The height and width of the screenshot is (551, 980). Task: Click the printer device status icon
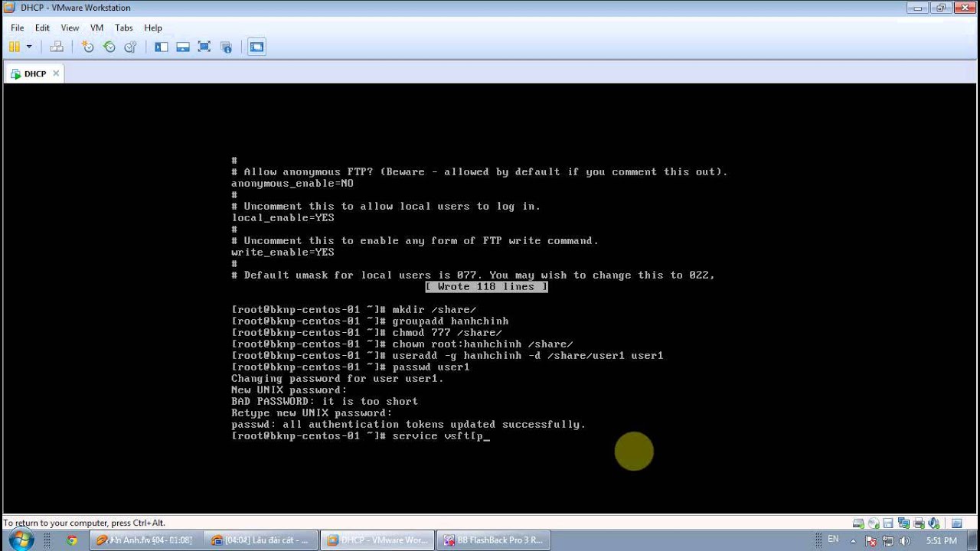point(919,523)
